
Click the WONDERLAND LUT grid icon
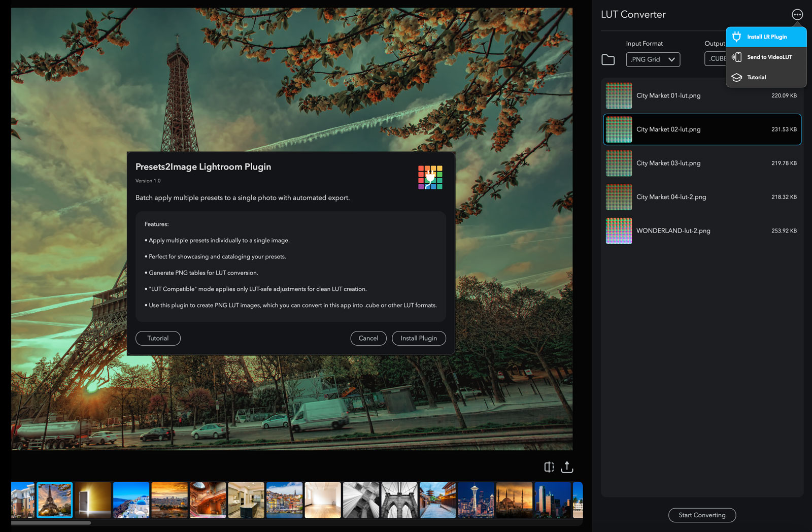click(x=619, y=231)
